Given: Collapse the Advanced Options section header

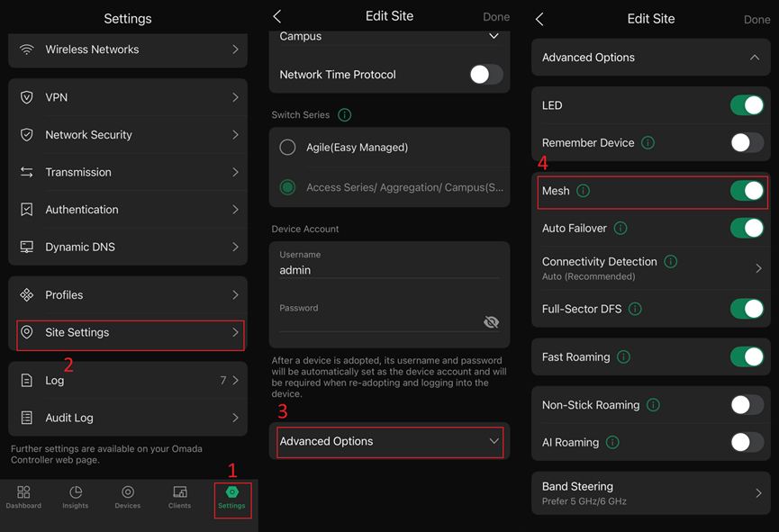Looking at the screenshot, I should [650, 57].
